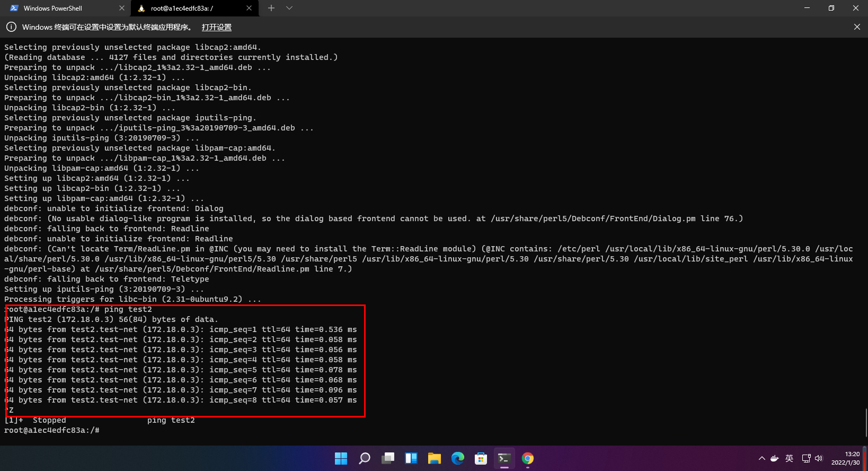Open settings via 打开设置 link
Screen dimensions: 868x471
click(216, 27)
